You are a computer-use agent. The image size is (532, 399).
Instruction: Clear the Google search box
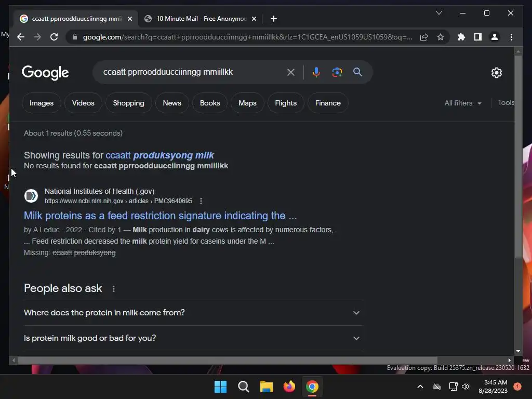[291, 72]
